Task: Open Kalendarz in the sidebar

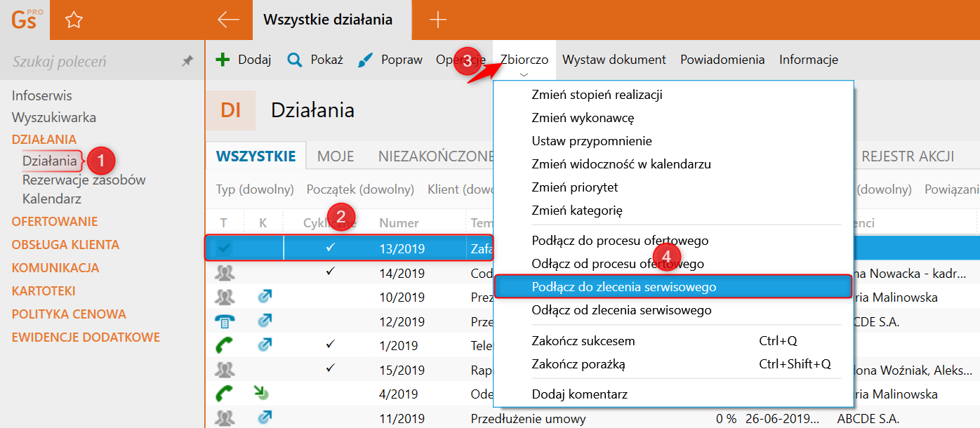Action: point(51,199)
